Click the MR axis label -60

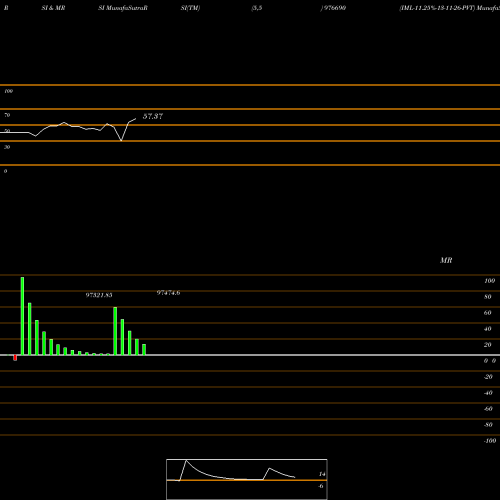pyautogui.click(x=488, y=409)
